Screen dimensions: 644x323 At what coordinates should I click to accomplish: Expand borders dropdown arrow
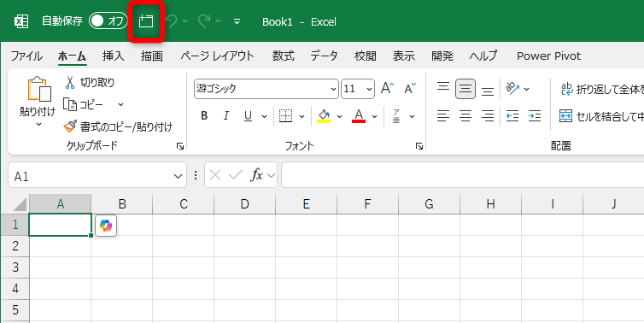pos(302,117)
